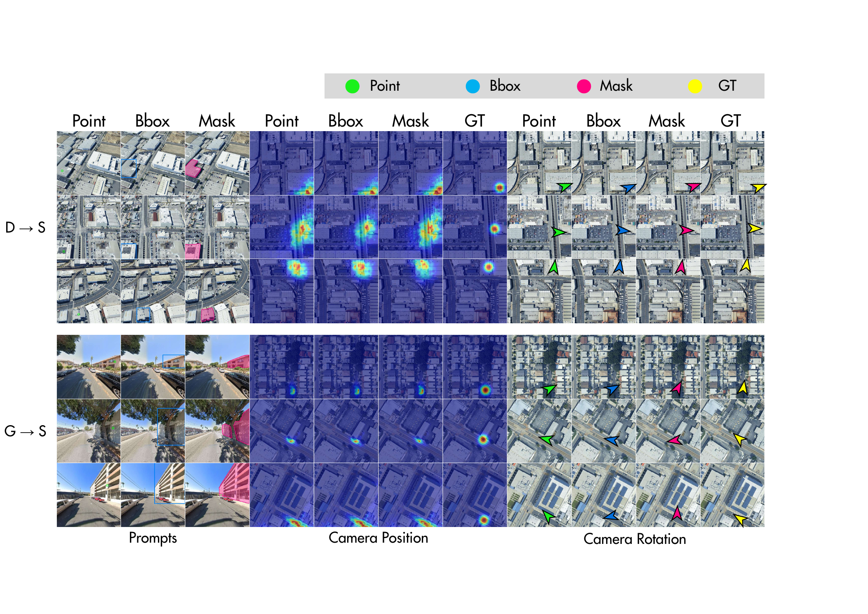Viewport: 868px width, 614px height.
Task: Click green arrow in first D→S rotation row
Action: 564,187
